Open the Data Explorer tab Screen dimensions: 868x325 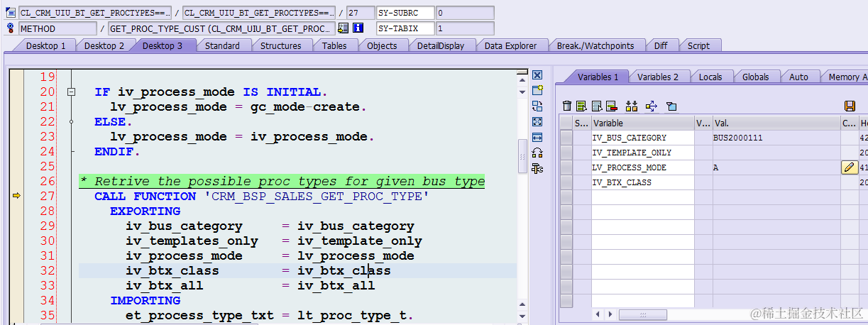point(511,45)
